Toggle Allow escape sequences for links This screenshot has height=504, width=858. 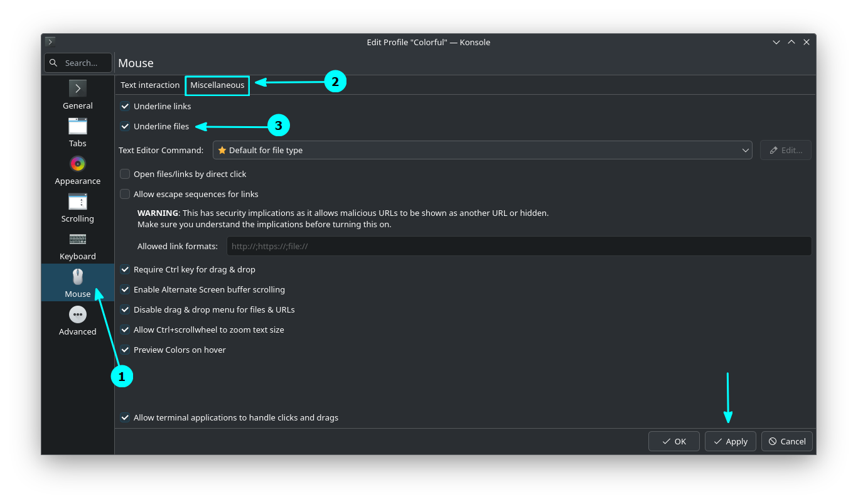[125, 194]
